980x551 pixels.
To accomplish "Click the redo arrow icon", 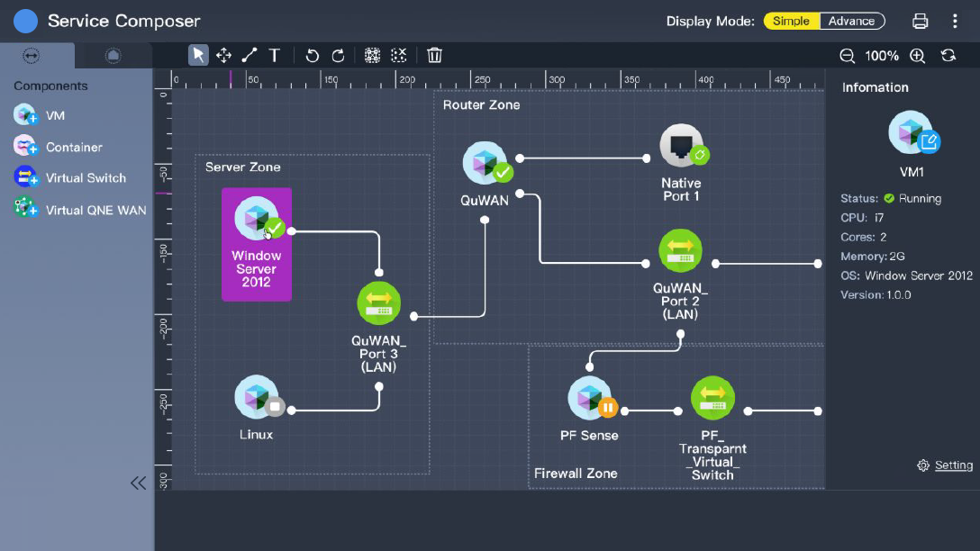I will pos(338,56).
